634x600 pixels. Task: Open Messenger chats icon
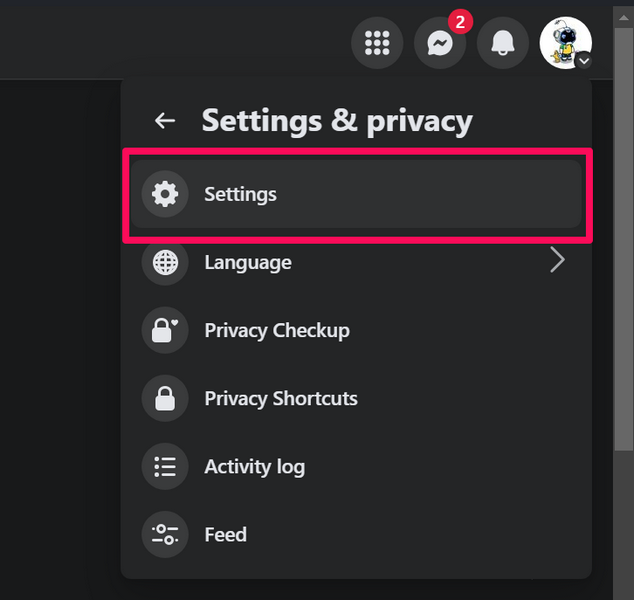coord(440,43)
